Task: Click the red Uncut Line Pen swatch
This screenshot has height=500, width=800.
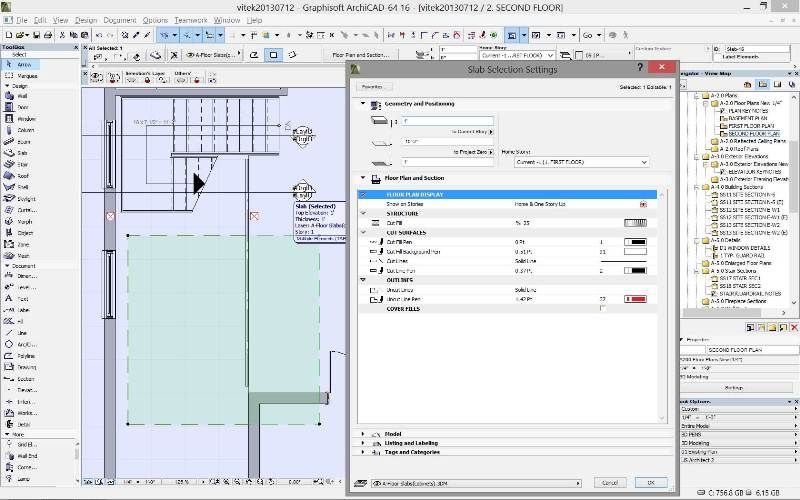Action: (x=635, y=299)
